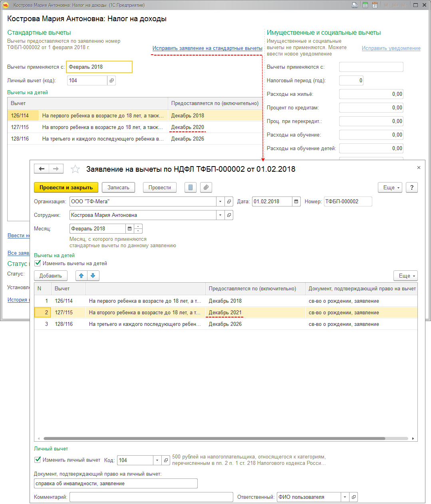Screen dimensions: 431x504
Task: Open 'Еще' menu above children deductions table
Action: (405, 276)
